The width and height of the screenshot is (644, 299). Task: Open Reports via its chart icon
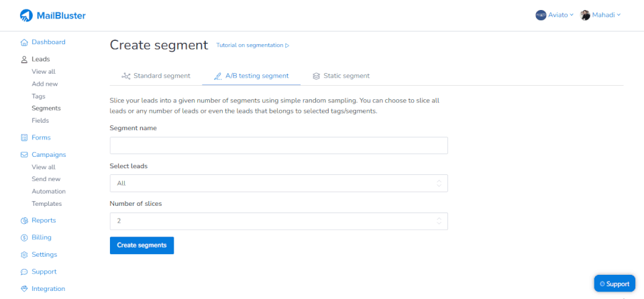pos(24,221)
